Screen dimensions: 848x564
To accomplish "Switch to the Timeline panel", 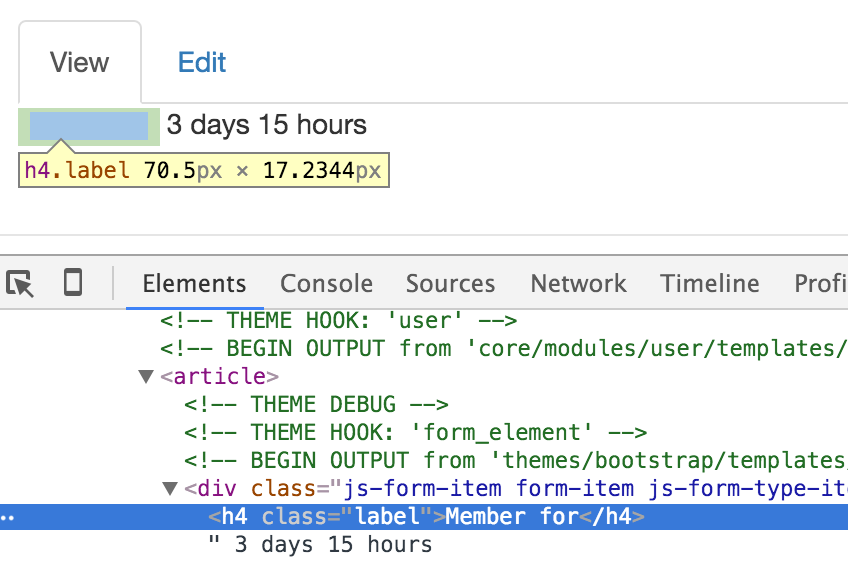I will pos(710,284).
